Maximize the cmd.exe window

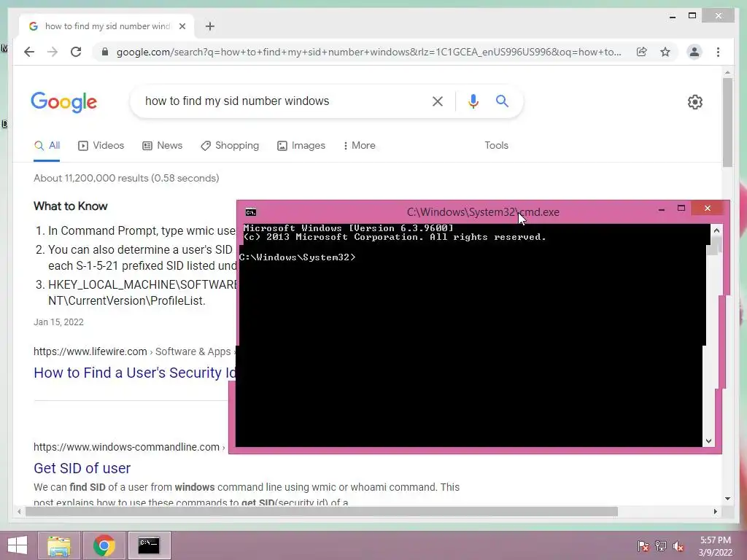(681, 208)
